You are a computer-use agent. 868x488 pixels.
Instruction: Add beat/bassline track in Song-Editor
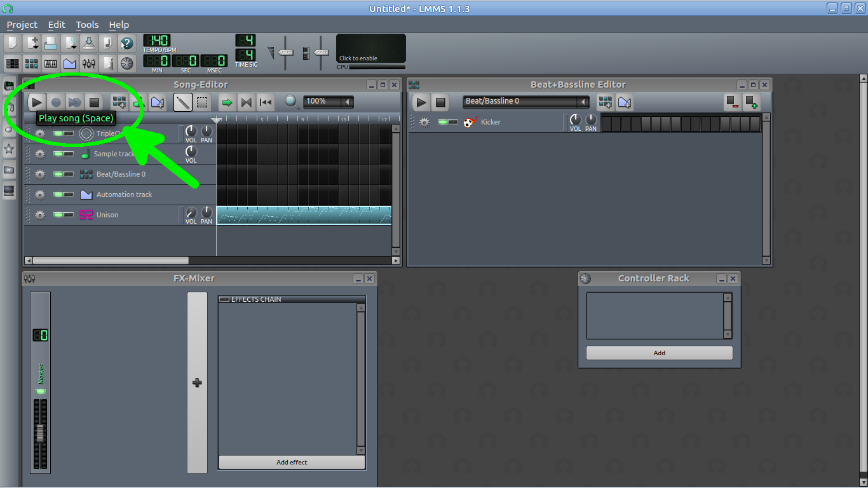[x=119, y=102]
